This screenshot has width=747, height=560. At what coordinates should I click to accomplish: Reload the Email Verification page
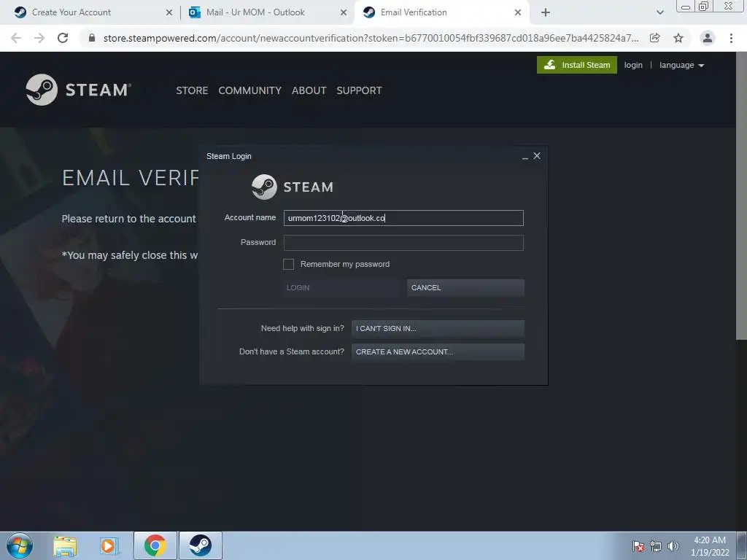pos(63,38)
